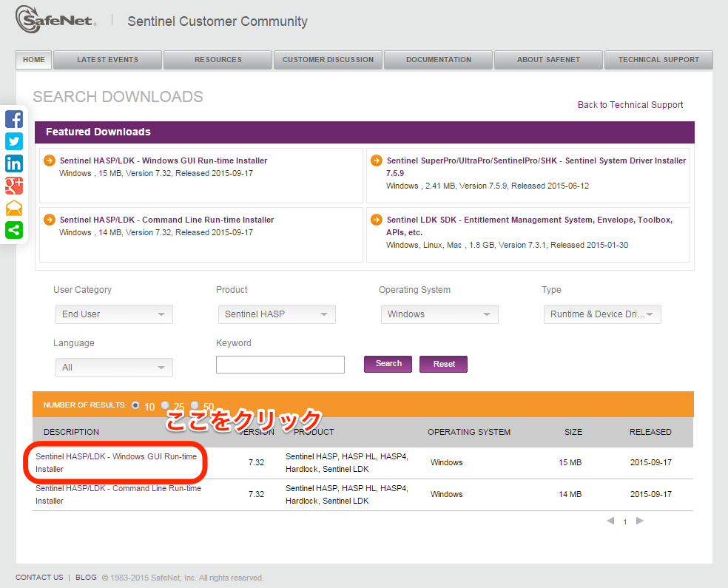Share by email envelope icon
The height and width of the screenshot is (588, 728).
click(x=14, y=208)
